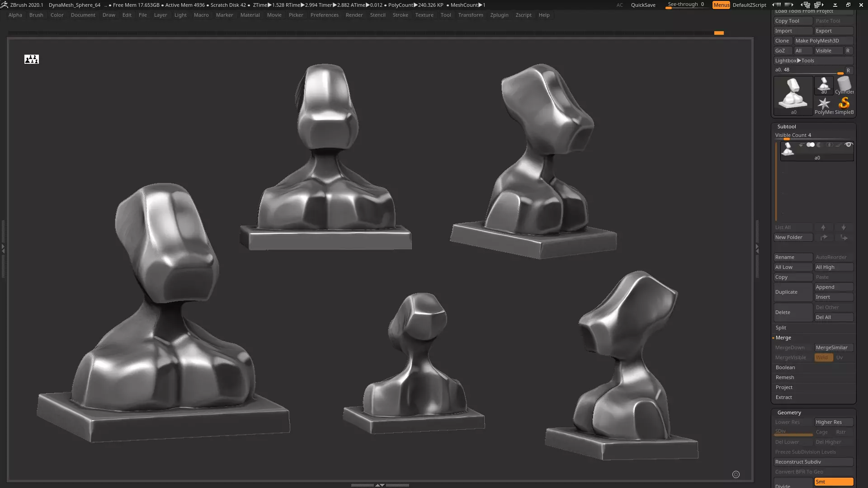This screenshot has height=488, width=868.
Task: Expand the Split section
Action: click(781, 328)
